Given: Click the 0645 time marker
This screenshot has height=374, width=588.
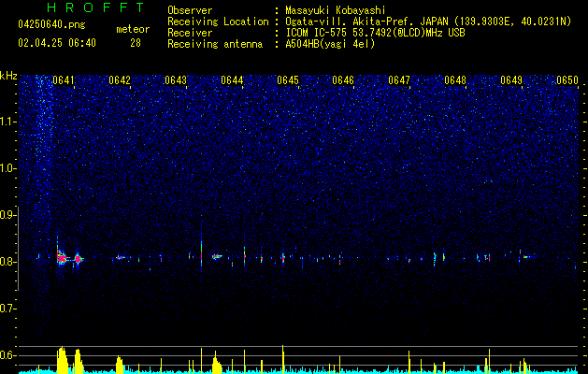Looking at the screenshot, I should click(x=288, y=80).
